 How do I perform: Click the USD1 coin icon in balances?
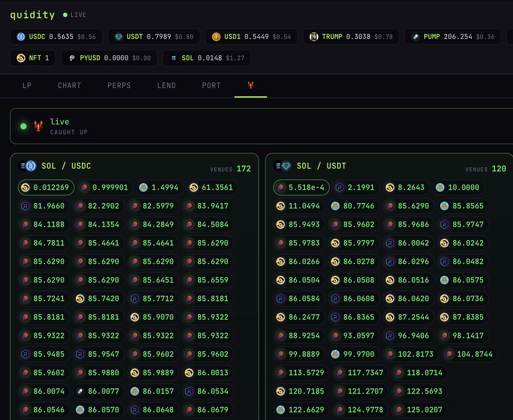(x=216, y=37)
